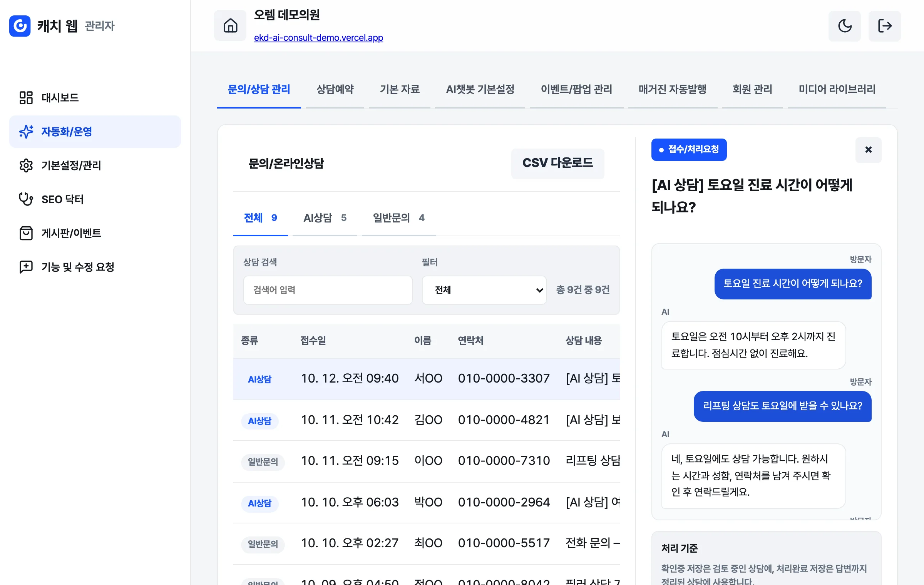924x585 pixels.
Task: Close the consultation detail panel
Action: pyautogui.click(x=868, y=150)
